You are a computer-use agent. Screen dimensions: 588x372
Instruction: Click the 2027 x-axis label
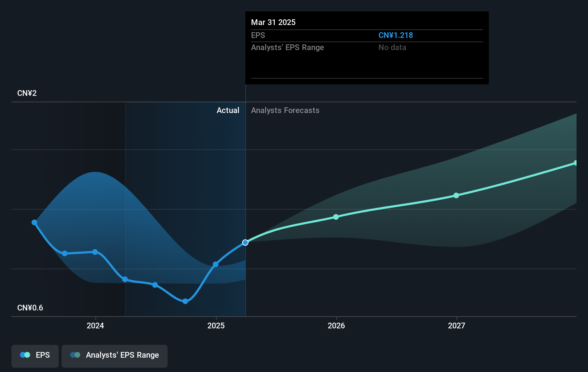457,325
